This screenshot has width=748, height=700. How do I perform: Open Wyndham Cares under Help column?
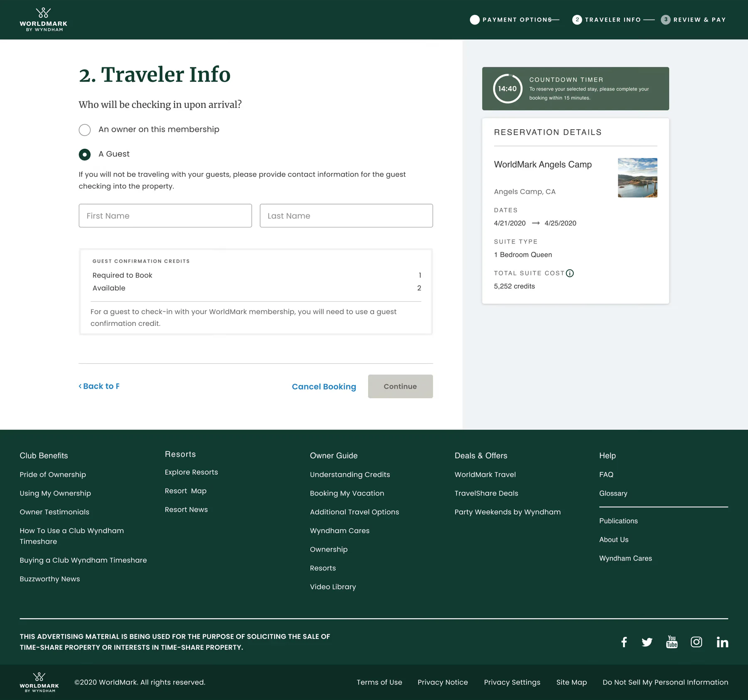625,558
